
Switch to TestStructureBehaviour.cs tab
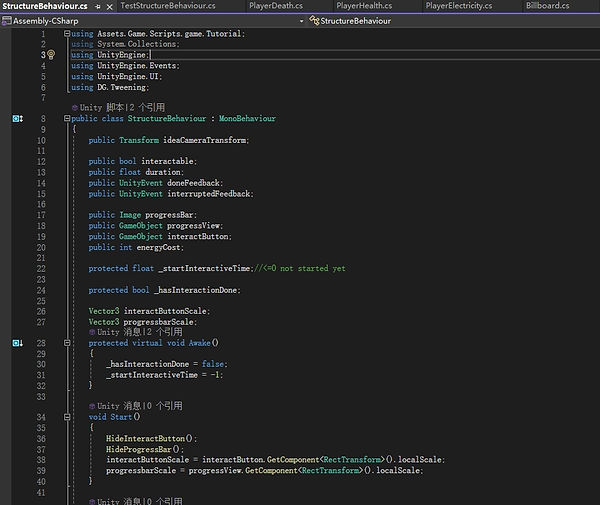point(168,6)
